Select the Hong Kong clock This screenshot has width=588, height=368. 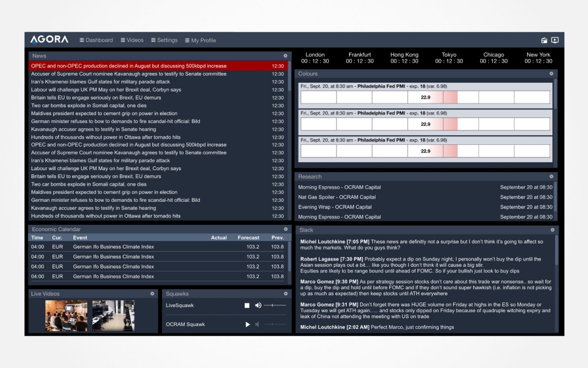[404, 58]
